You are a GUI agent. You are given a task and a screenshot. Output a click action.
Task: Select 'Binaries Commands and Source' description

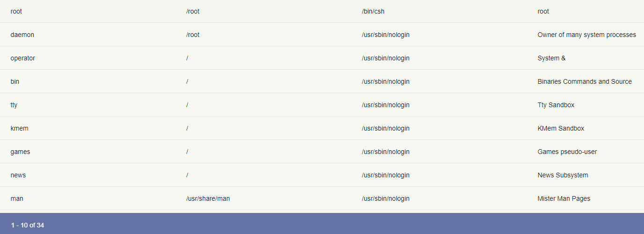[585, 81]
